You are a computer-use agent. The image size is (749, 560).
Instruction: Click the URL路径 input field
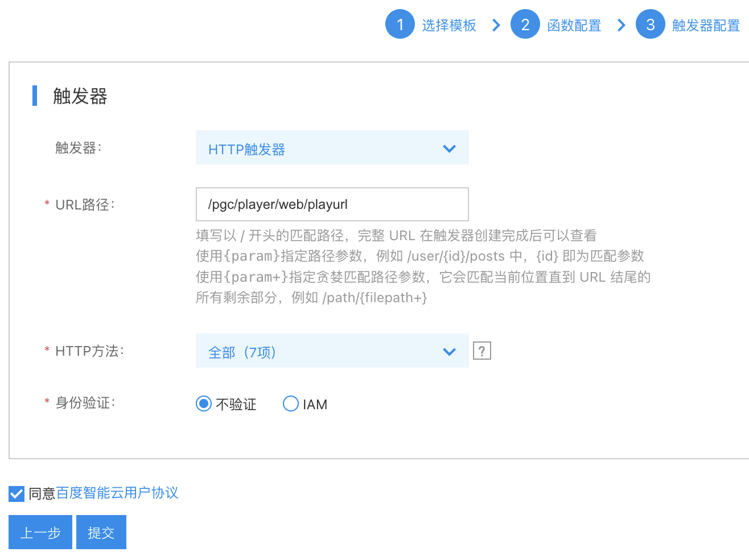pos(332,204)
